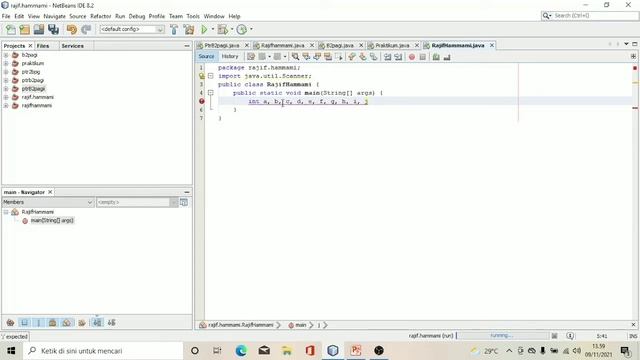Collapse the main method fold on line 4
This screenshot has width=640, height=360.
[211, 93]
